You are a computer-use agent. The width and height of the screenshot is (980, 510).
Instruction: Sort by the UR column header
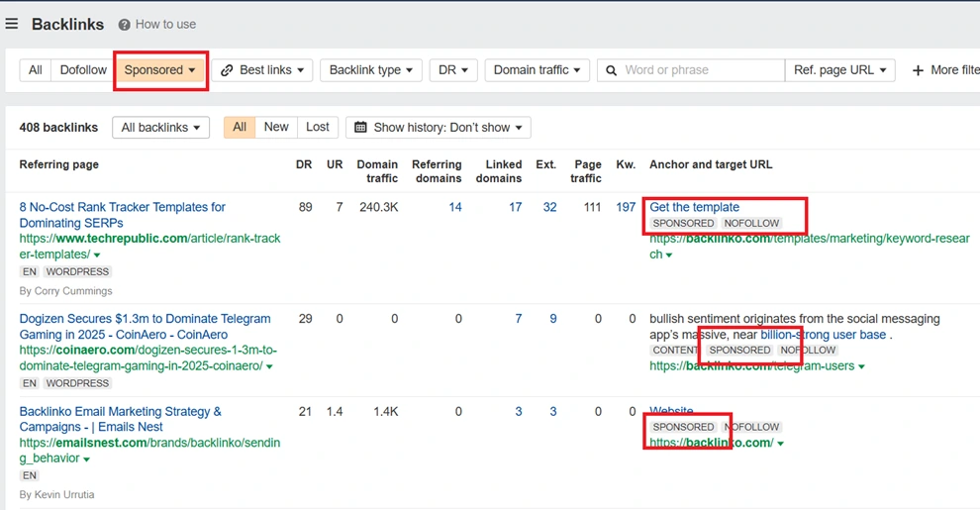(x=335, y=164)
